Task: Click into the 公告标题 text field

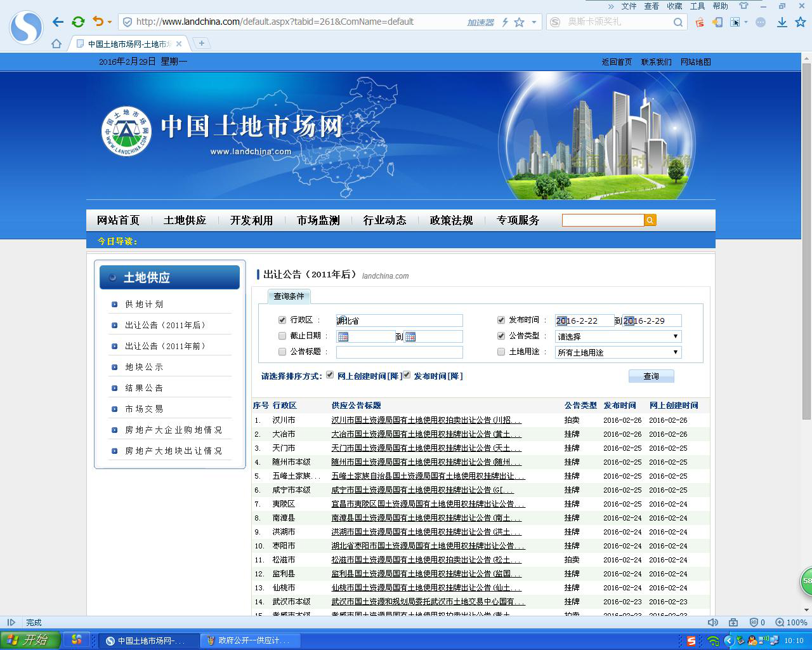Action: pos(399,352)
